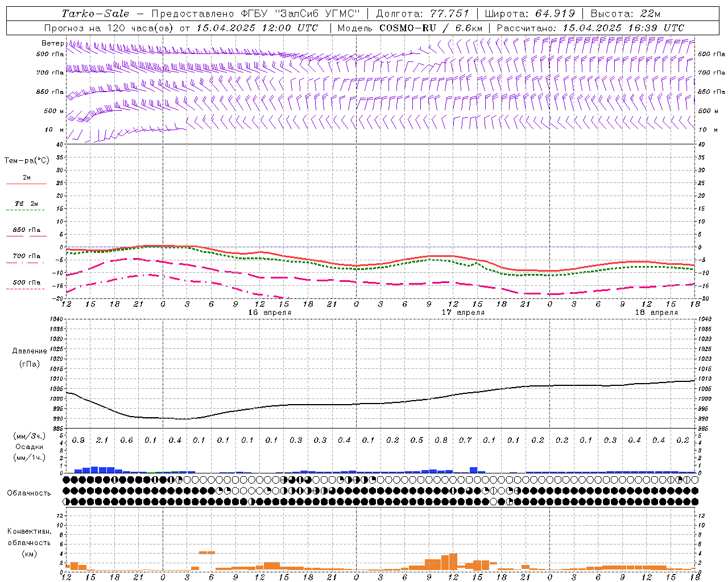Click the (мм/3ч.) precipitation unit label

(30, 436)
